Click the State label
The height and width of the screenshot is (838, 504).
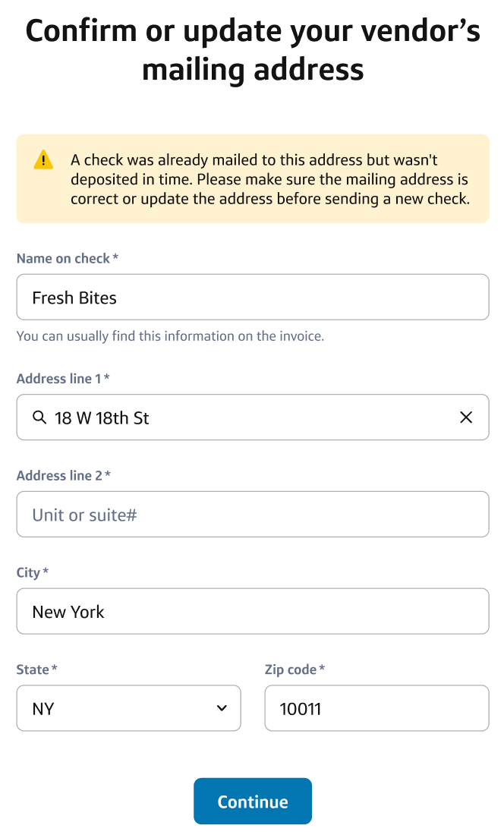click(x=33, y=669)
